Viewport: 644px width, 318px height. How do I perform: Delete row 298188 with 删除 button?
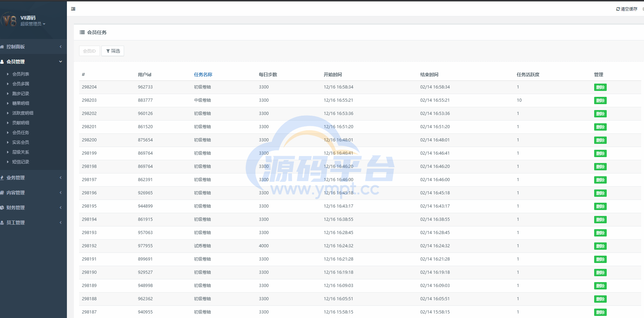(x=600, y=299)
